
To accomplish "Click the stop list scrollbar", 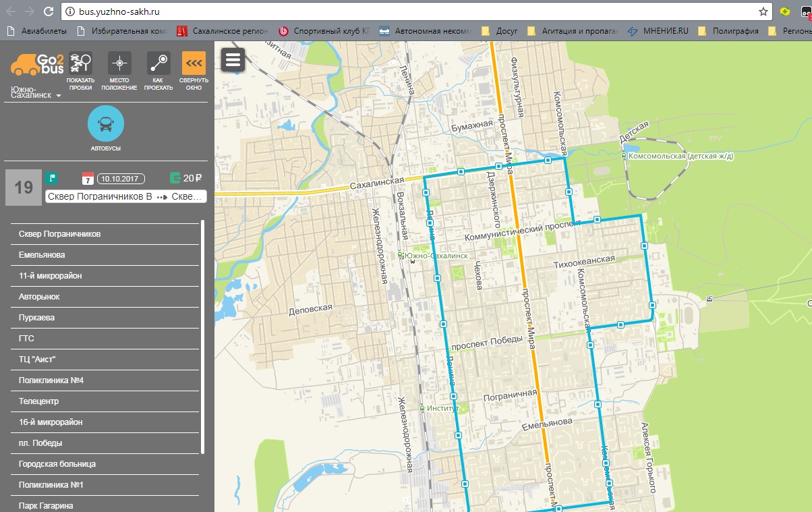I will pos(203,336).
